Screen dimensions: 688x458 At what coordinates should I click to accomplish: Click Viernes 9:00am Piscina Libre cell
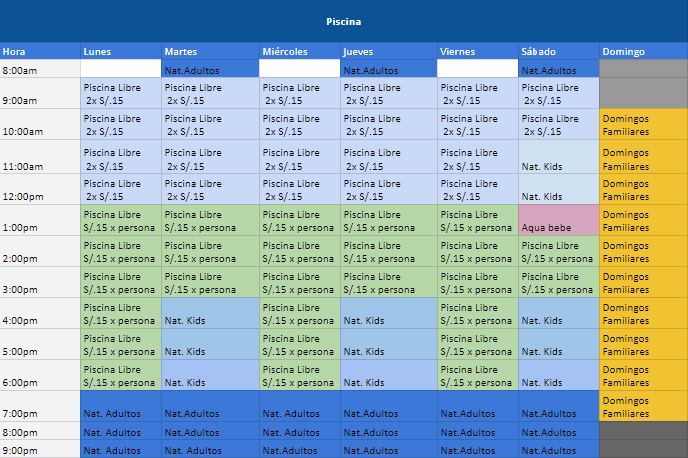[x=478, y=93]
